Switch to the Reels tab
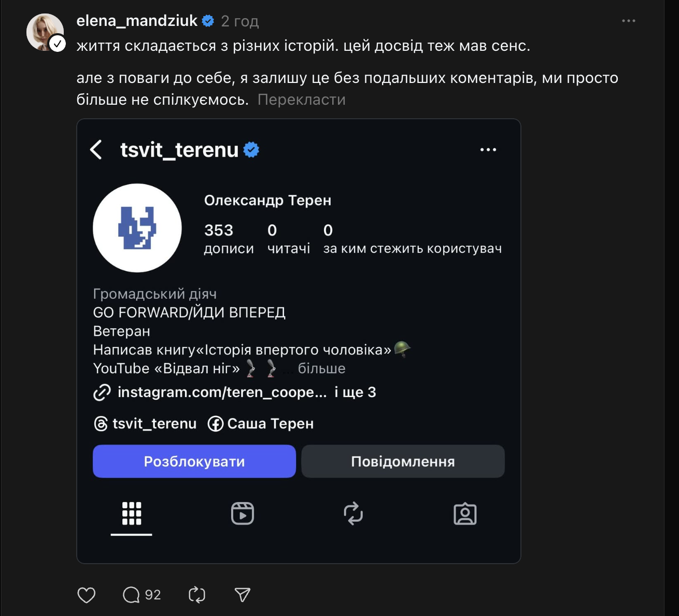Image resolution: width=679 pixels, height=616 pixels. (242, 514)
